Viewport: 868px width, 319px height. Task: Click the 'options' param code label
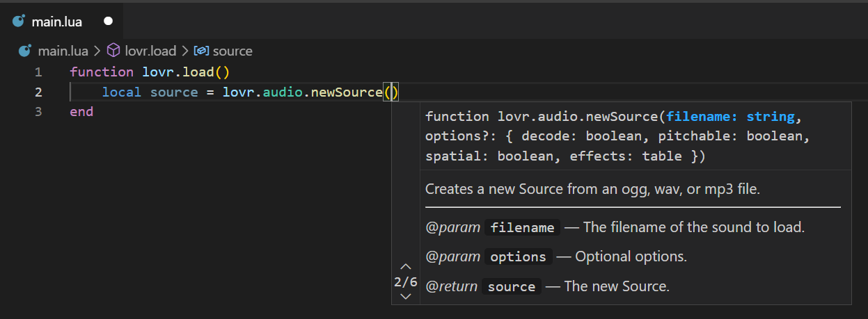point(519,256)
